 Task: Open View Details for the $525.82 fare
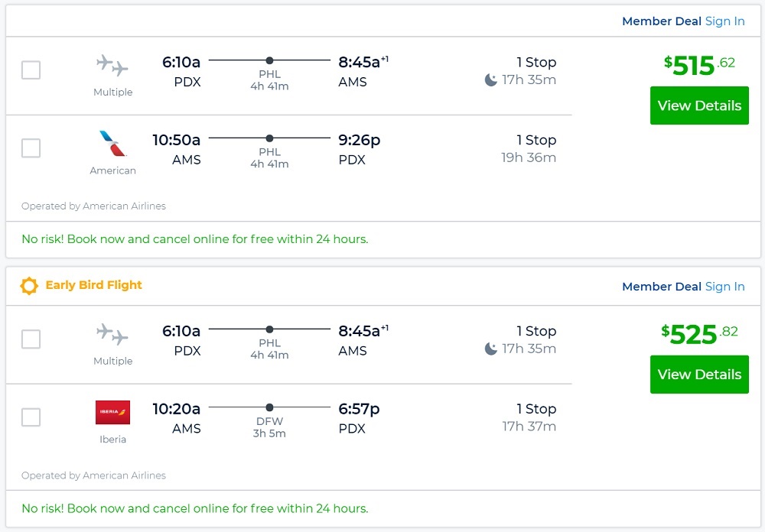coord(699,375)
